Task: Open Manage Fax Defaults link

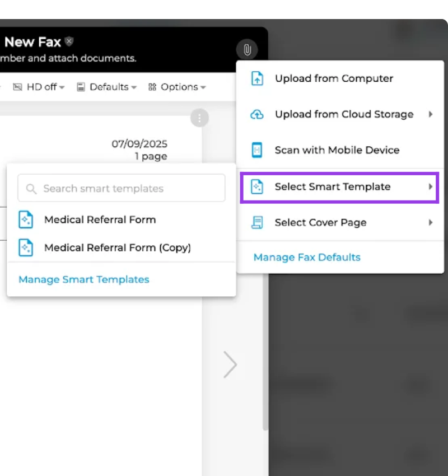Action: (x=307, y=258)
